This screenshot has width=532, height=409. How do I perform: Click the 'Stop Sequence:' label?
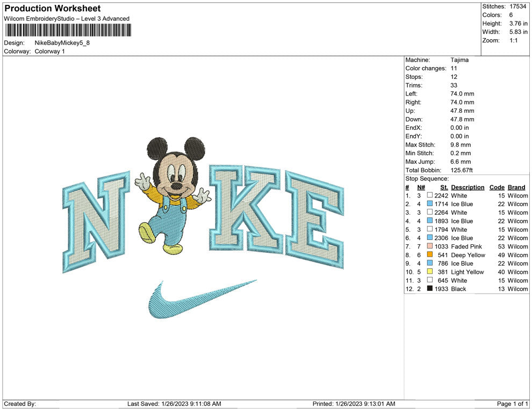pos(427,179)
